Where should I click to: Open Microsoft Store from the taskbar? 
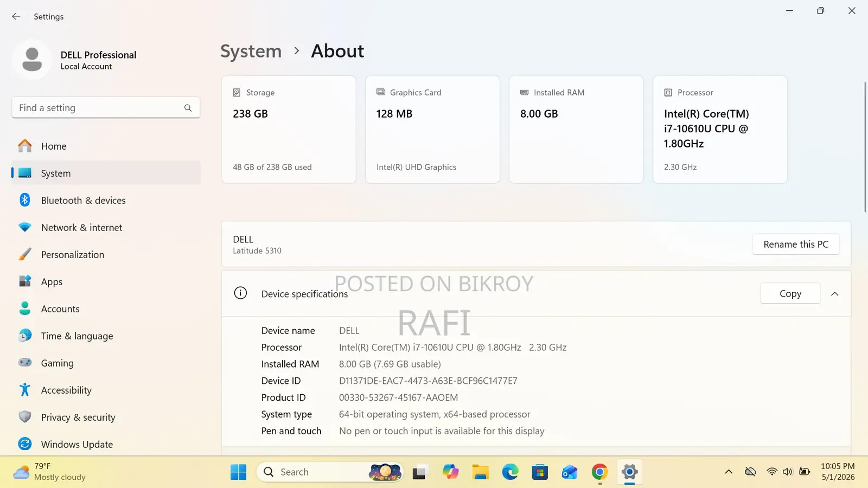(x=540, y=472)
